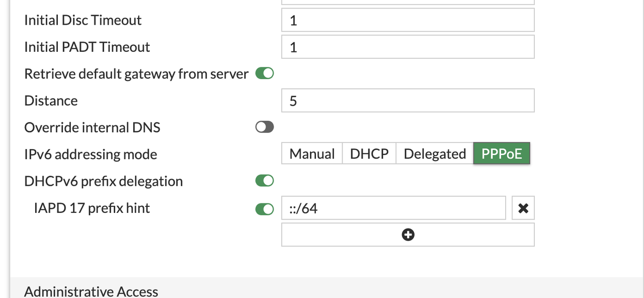
Task: Click the 'IAPD 17 prefix hint' label
Action: pos(92,208)
